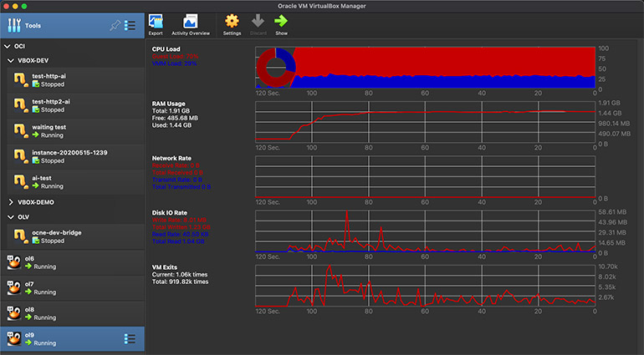Click the Receive Rate text
The height and width of the screenshot is (355, 644).
click(176, 165)
